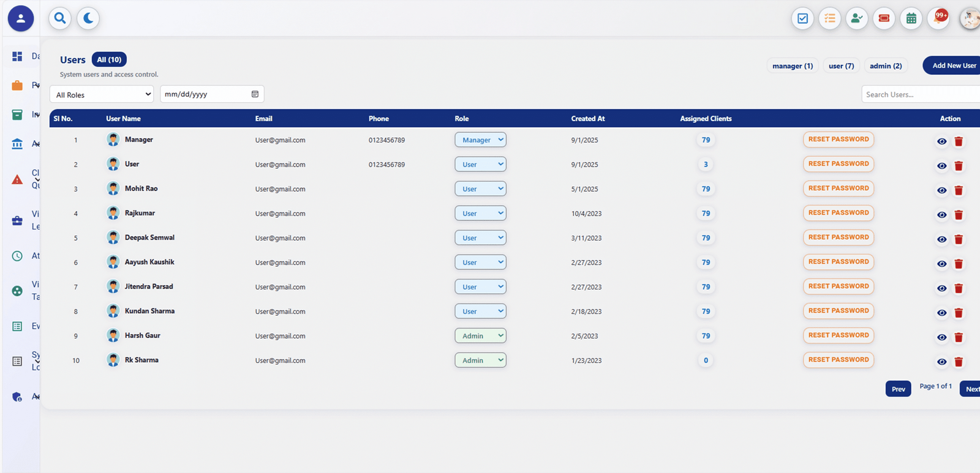Click the red ticket icon in header
The image size is (980, 473).
[884, 18]
